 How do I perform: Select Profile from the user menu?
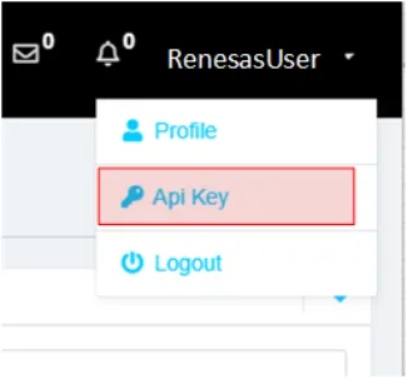click(x=236, y=131)
